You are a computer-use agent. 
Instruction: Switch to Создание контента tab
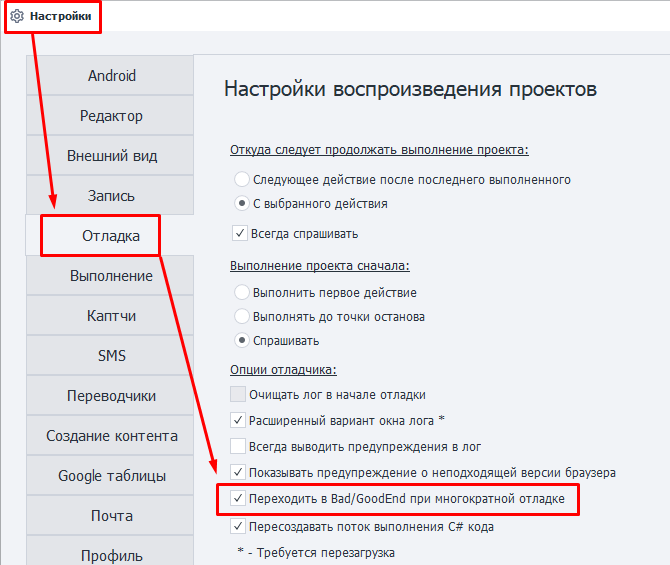coord(111,436)
